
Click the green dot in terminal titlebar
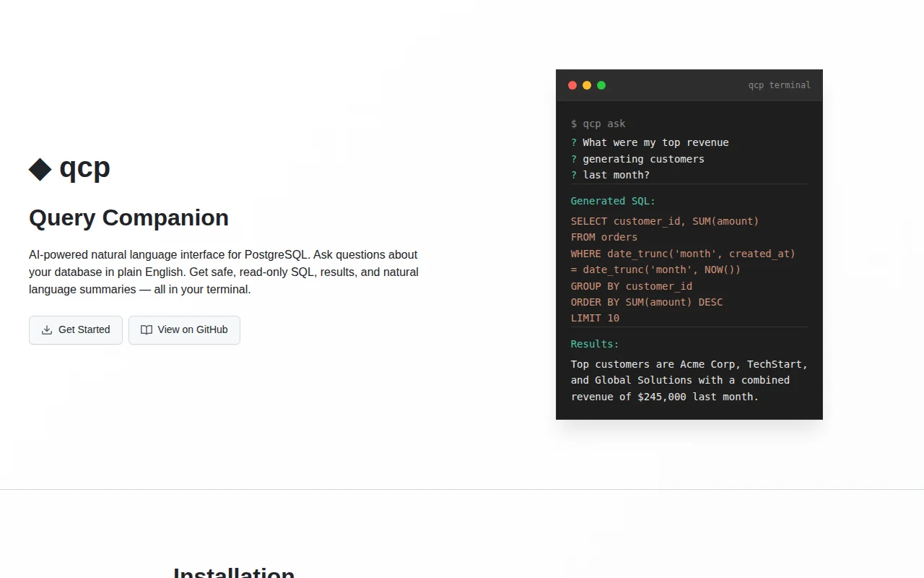[x=601, y=85]
